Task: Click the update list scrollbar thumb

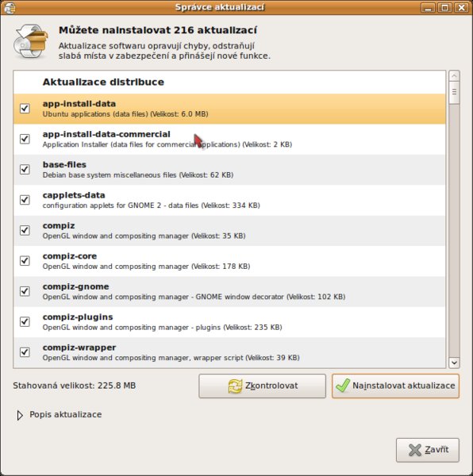Action: tap(454, 93)
